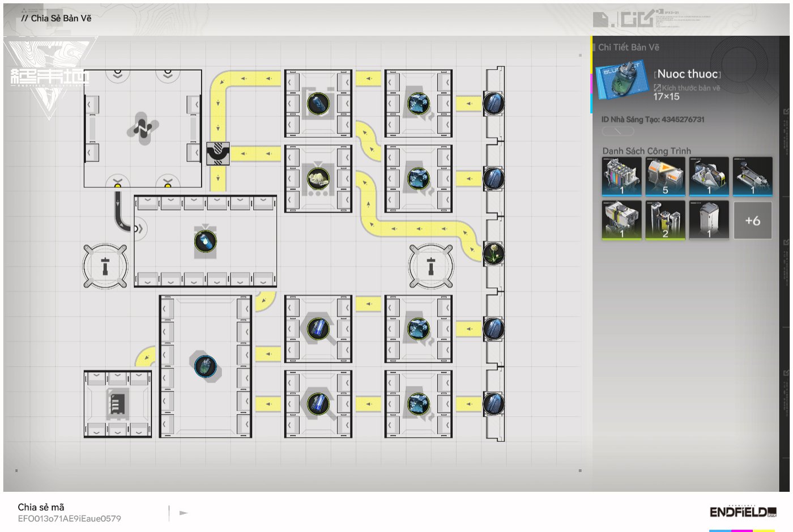Click the Endfield logo in the bottom corner
The image size is (793, 532).
743,512
